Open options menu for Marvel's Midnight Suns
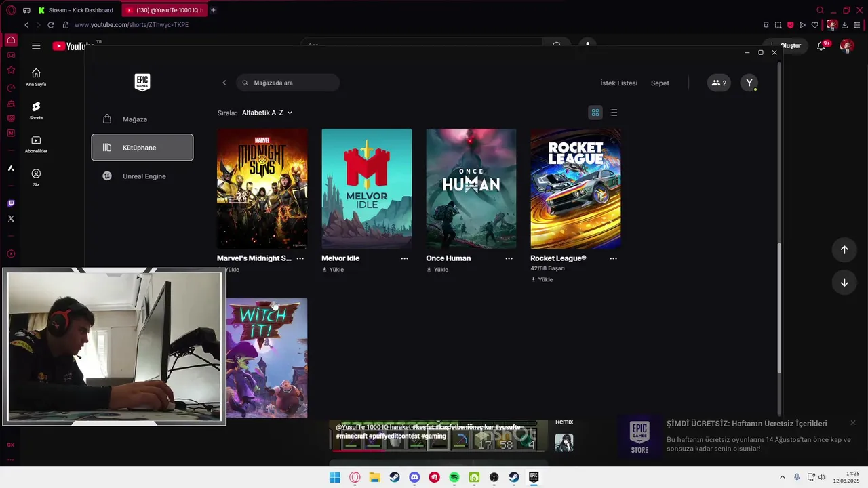Viewport: 868px width, 488px height. pos(300,258)
